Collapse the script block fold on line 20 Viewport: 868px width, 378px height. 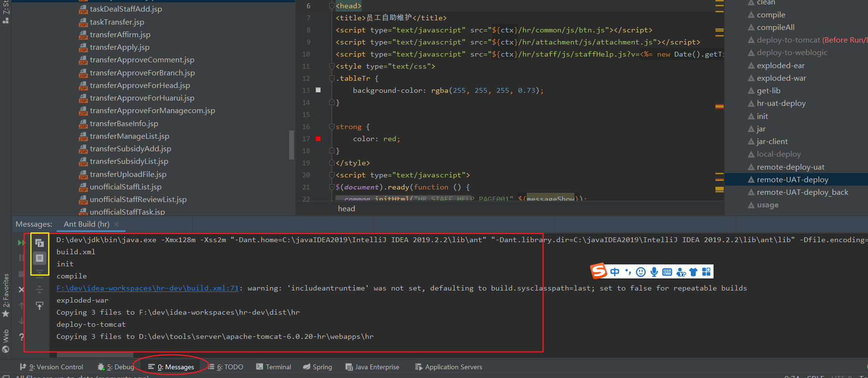(332, 175)
